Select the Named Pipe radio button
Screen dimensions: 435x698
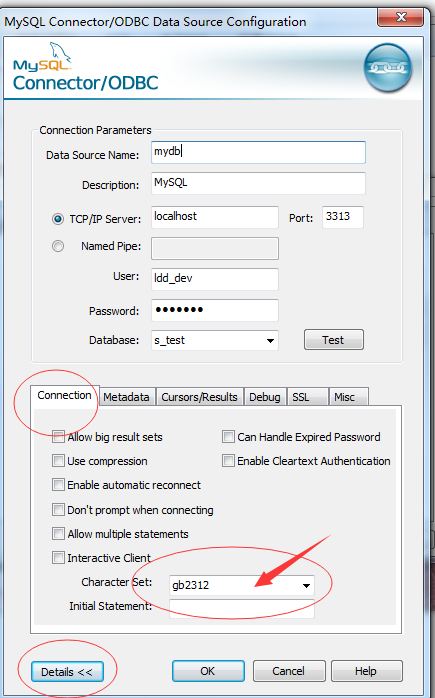[58, 246]
